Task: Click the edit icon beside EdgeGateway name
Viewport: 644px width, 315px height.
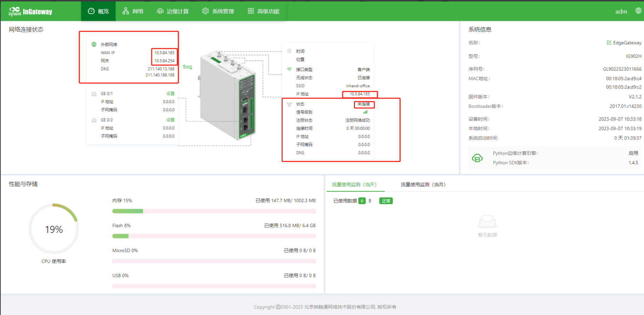Action: coord(609,43)
